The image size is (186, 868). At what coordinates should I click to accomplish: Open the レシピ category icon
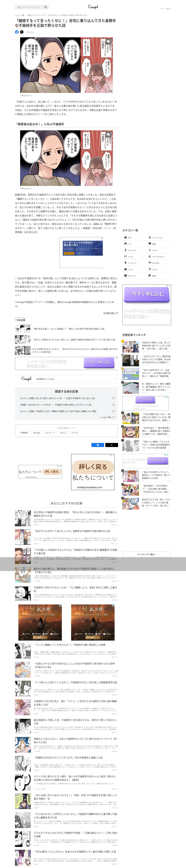click(x=126, y=269)
